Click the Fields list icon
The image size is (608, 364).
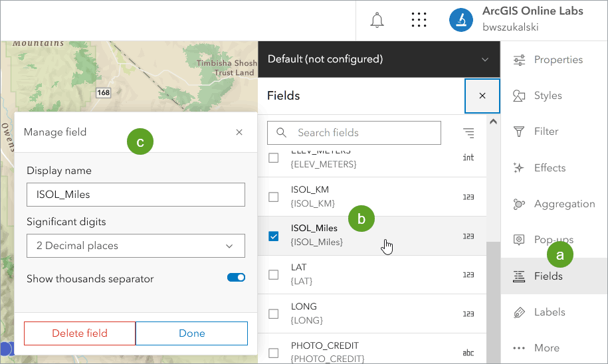[519, 276]
